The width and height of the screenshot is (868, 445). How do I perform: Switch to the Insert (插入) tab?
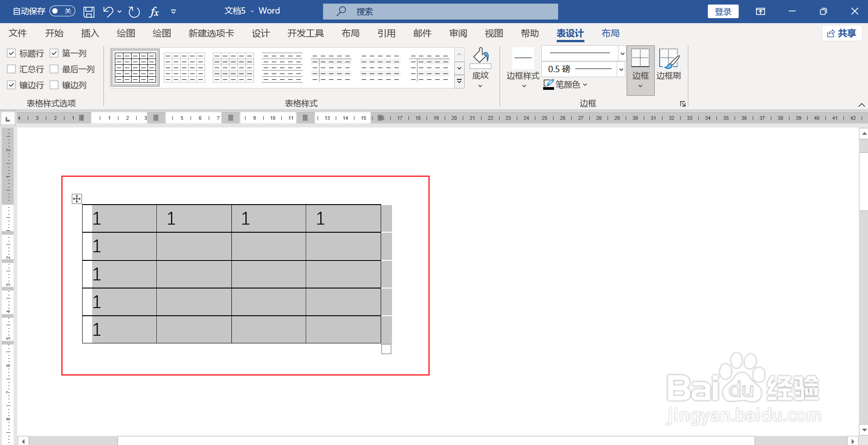tap(90, 33)
